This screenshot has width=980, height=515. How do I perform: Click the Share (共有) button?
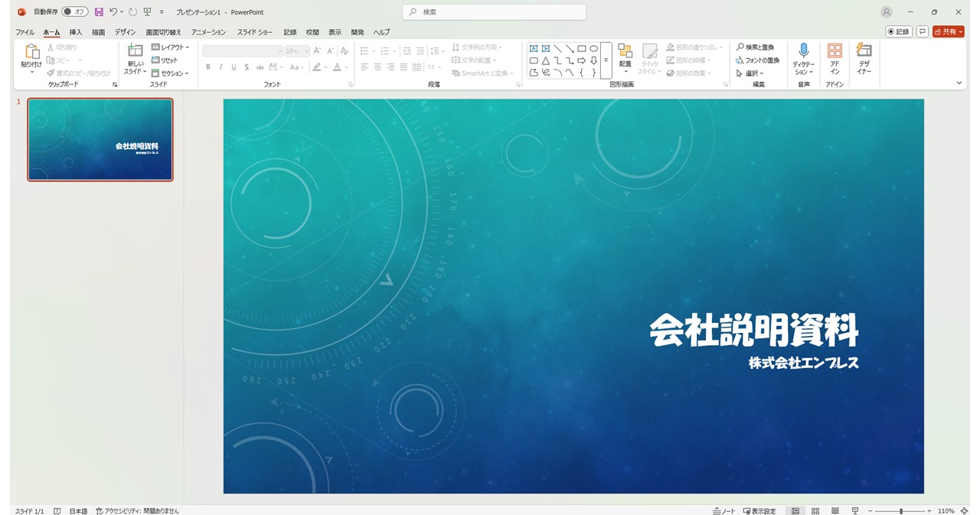point(948,32)
